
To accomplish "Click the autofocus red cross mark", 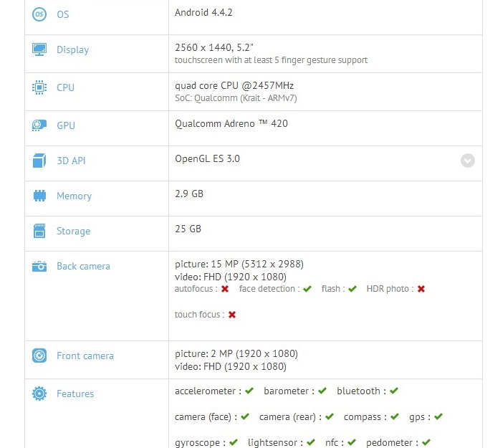I will coord(225,289).
